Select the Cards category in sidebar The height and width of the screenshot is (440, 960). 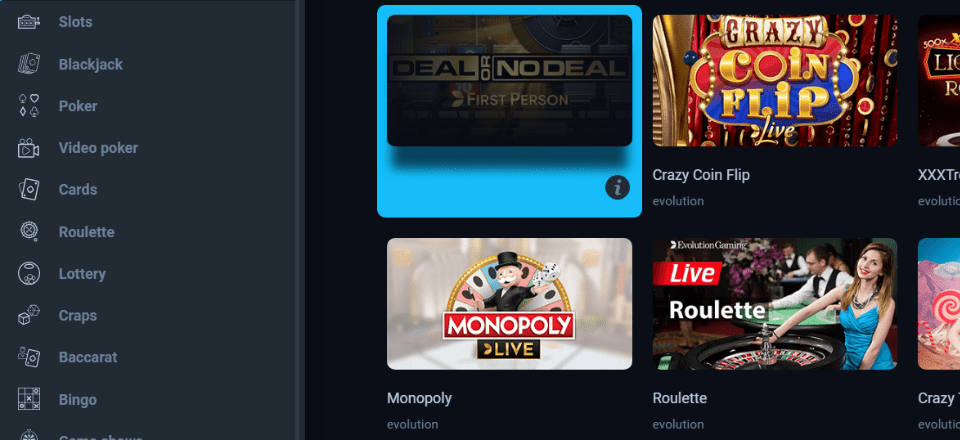pos(78,190)
